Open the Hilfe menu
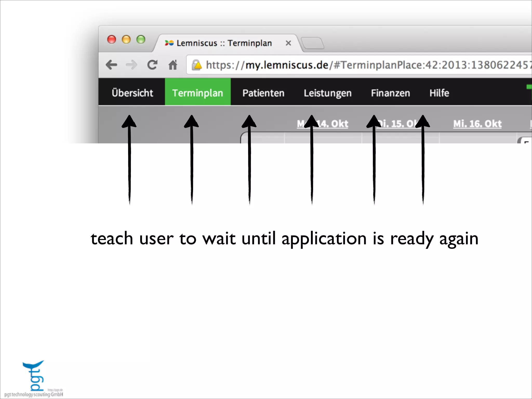 click(439, 93)
